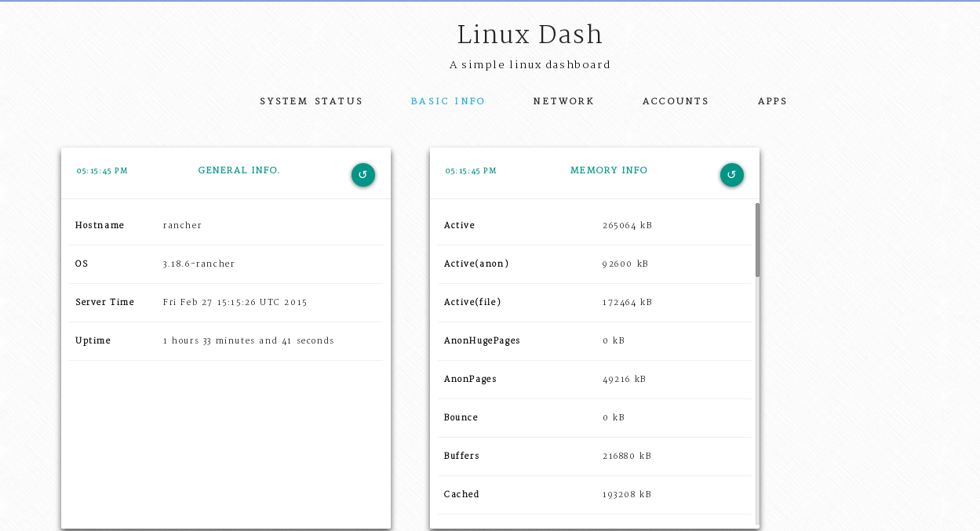Click the Server Time value
Image resolution: width=980 pixels, height=531 pixels.
[x=235, y=302]
